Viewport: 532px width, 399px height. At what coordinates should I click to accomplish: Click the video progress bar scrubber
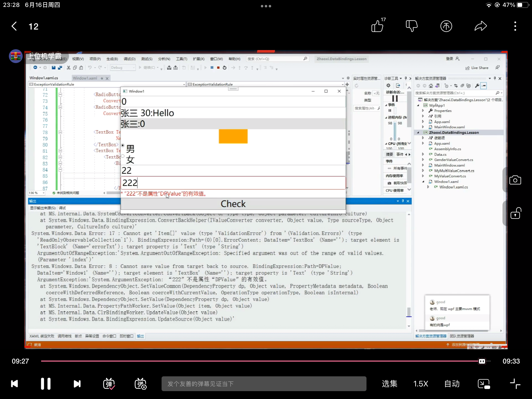click(482, 361)
